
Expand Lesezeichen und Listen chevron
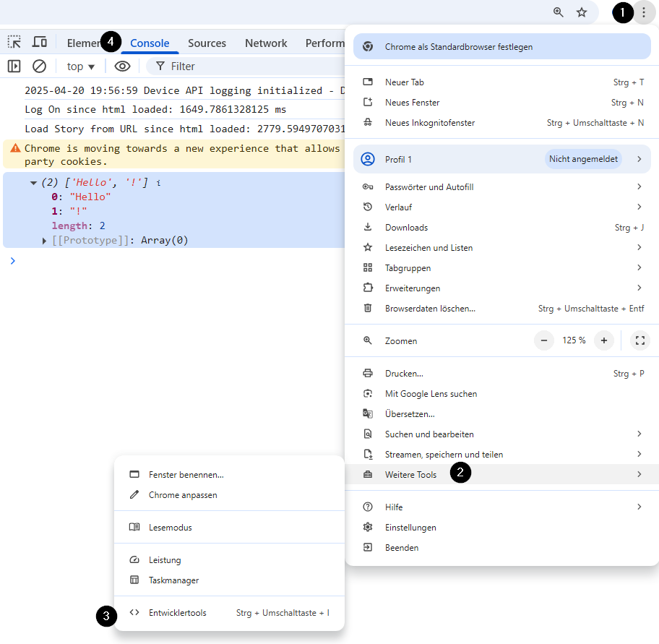tap(639, 247)
